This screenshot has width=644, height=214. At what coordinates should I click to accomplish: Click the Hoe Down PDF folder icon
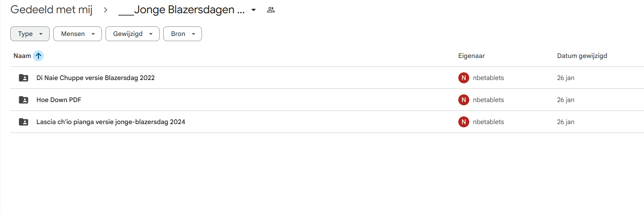(24, 100)
